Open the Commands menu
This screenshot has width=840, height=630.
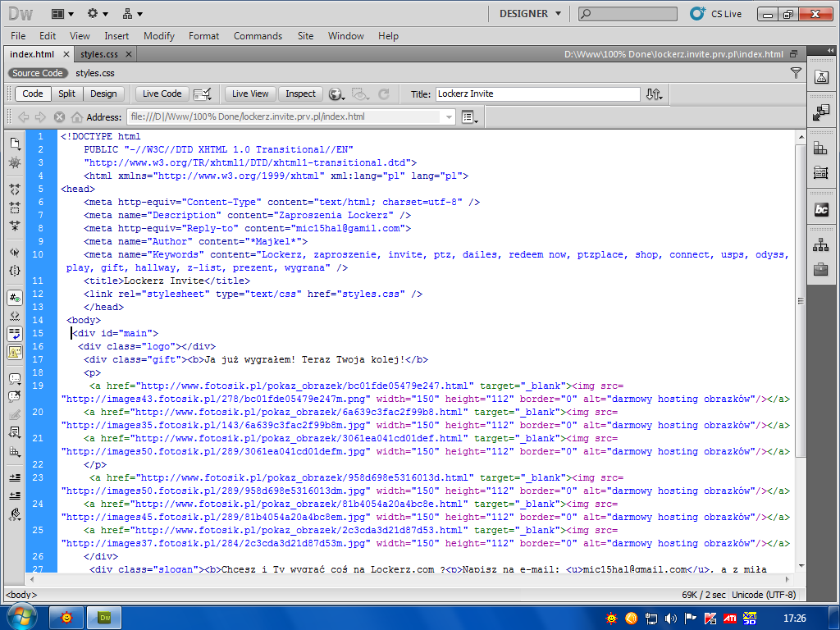(258, 36)
